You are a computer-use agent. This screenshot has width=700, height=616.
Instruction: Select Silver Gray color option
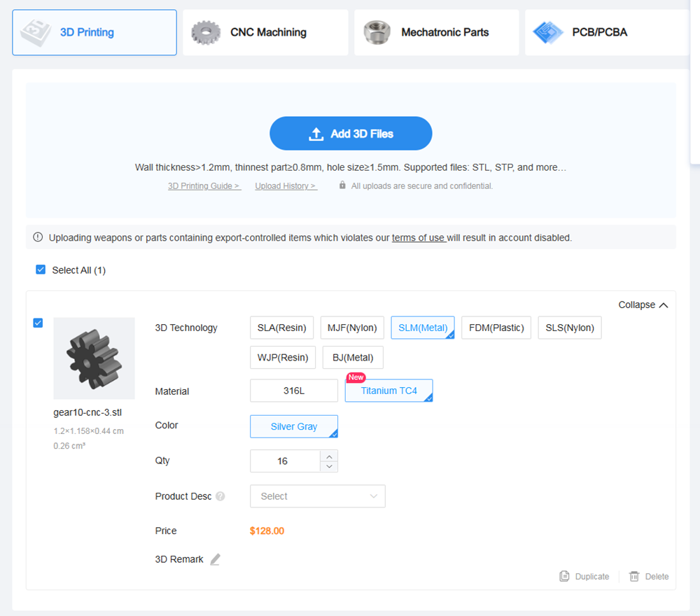tap(294, 426)
